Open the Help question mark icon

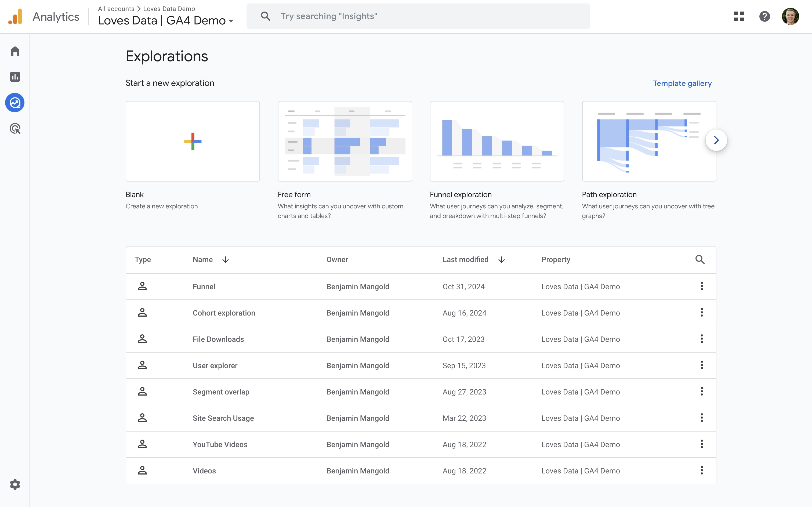pos(764,16)
